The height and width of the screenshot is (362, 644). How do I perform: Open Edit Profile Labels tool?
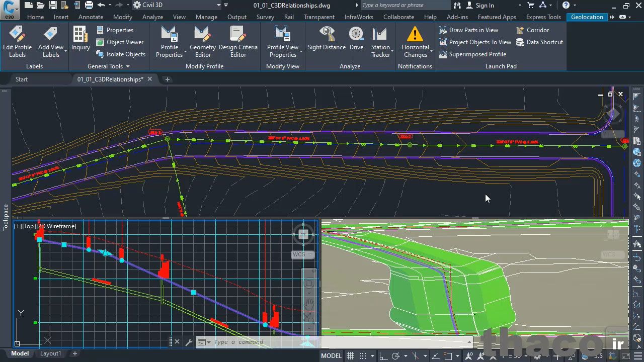coord(17,42)
